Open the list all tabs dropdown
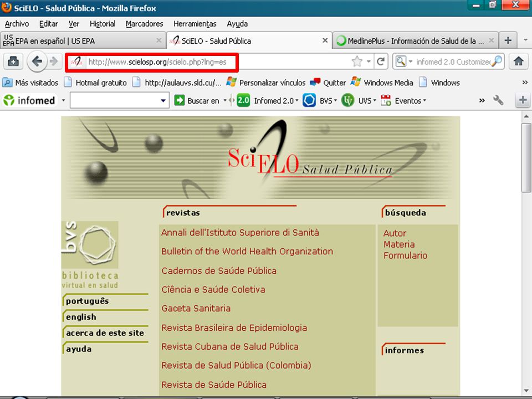532x399 pixels. (525, 40)
